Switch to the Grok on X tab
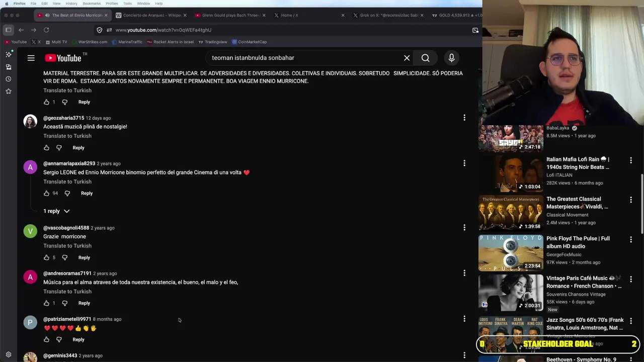This screenshot has height=362, width=644. 388,15
